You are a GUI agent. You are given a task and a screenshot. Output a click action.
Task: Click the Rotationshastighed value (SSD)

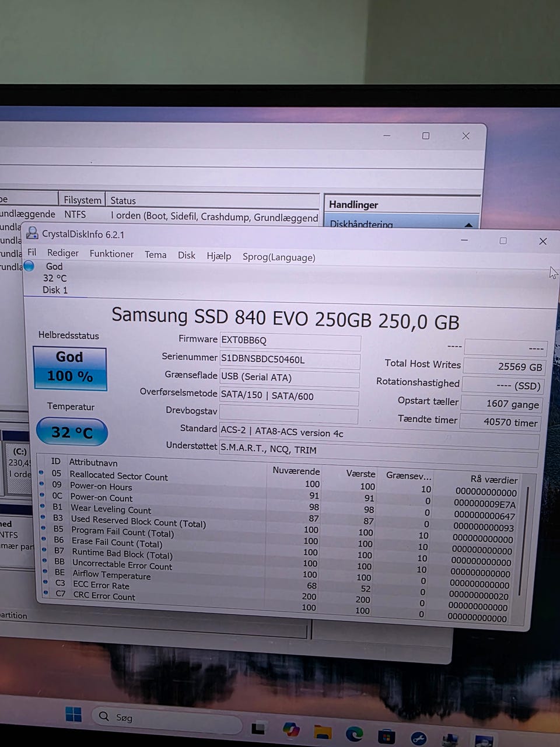click(x=503, y=385)
